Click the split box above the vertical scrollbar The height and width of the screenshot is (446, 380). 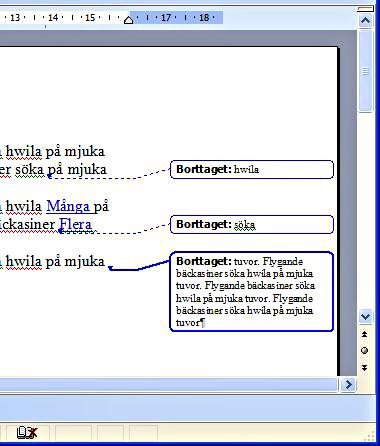[x=365, y=9]
